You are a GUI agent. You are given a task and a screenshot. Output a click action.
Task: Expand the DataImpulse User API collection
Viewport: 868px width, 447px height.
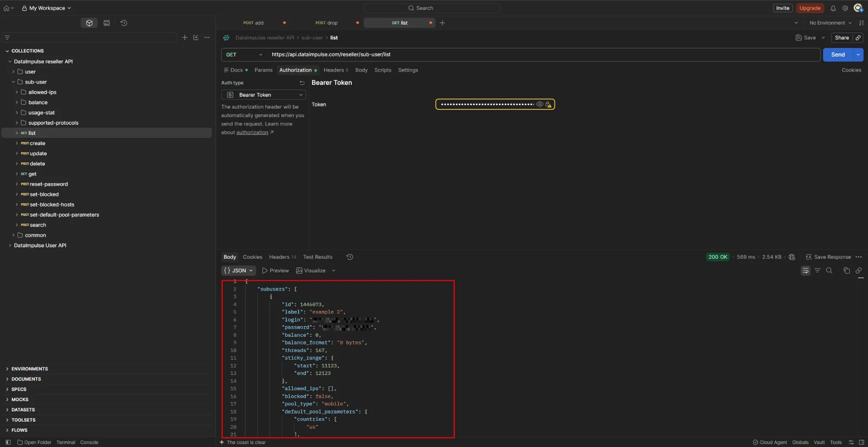click(x=10, y=246)
